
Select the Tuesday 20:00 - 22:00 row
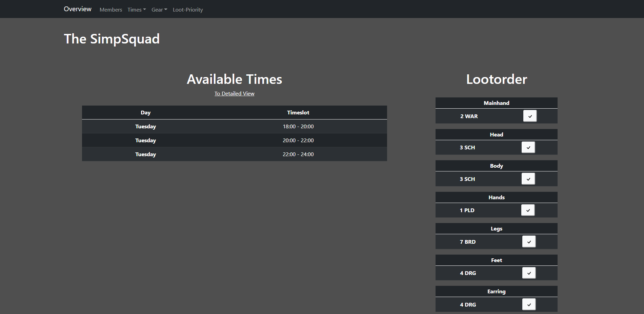[234, 140]
